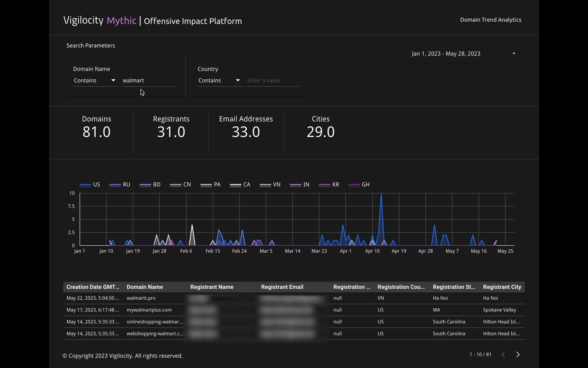The image size is (588, 368).
Task: Click the VN country cell
Action: point(380,298)
